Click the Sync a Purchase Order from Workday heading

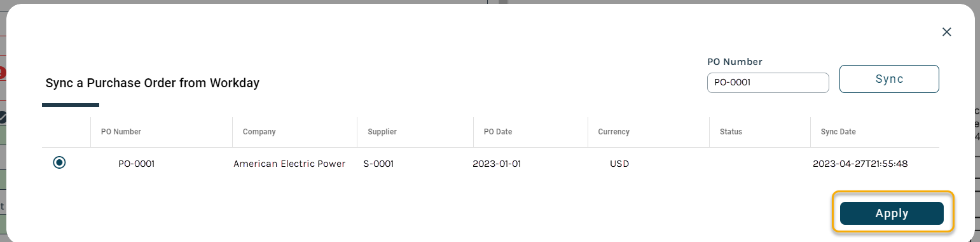click(x=153, y=83)
